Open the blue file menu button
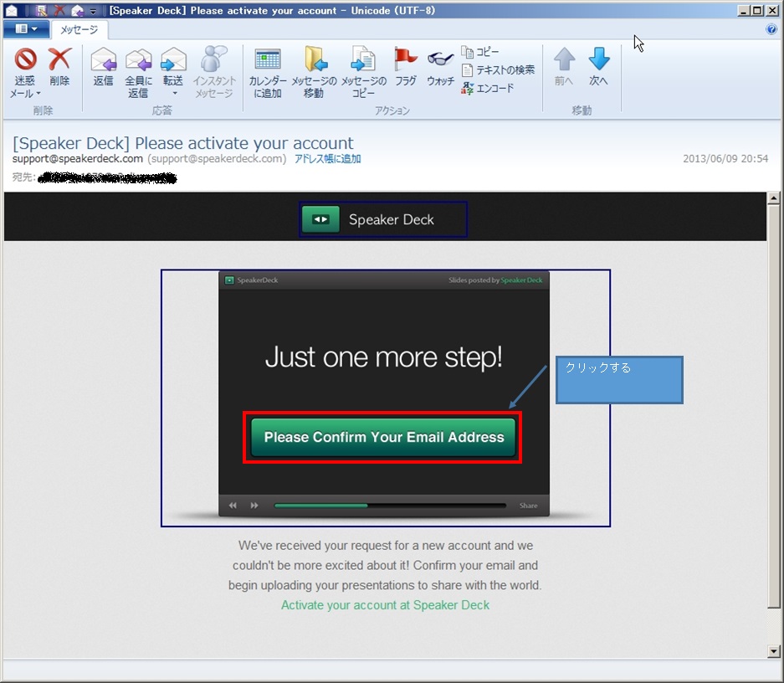Image resolution: width=784 pixels, height=683 pixels. pos(26,29)
